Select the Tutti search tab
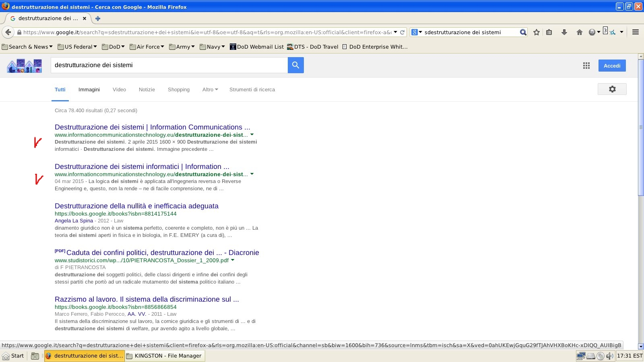The height and width of the screenshot is (362, 644). click(60, 89)
